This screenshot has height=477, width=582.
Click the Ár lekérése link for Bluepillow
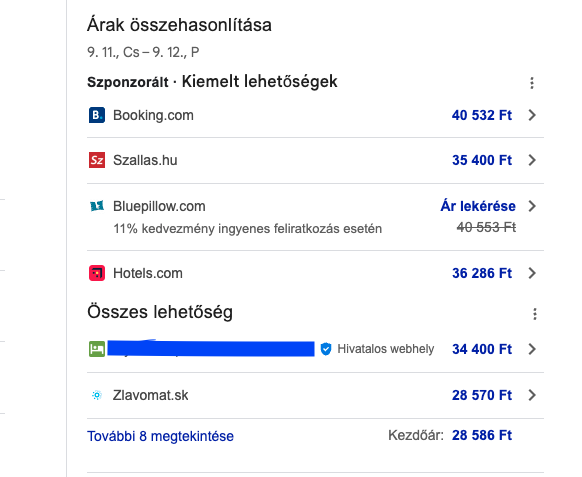click(x=478, y=206)
